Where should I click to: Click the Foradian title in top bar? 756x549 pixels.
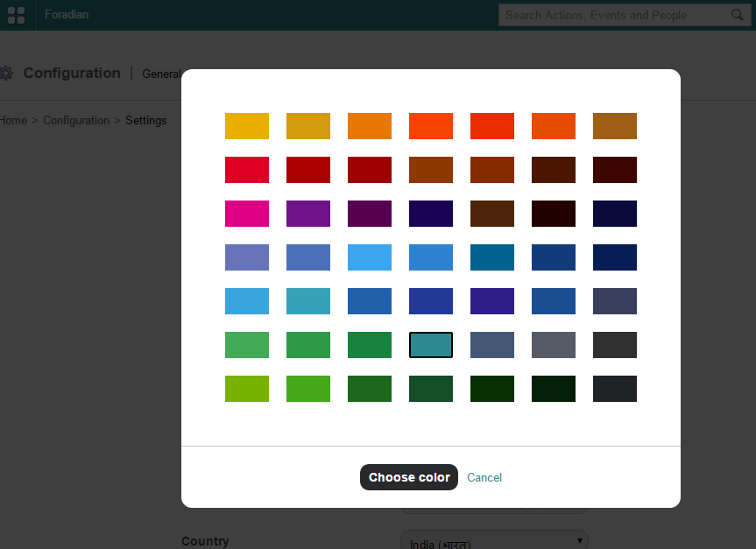[67, 15]
